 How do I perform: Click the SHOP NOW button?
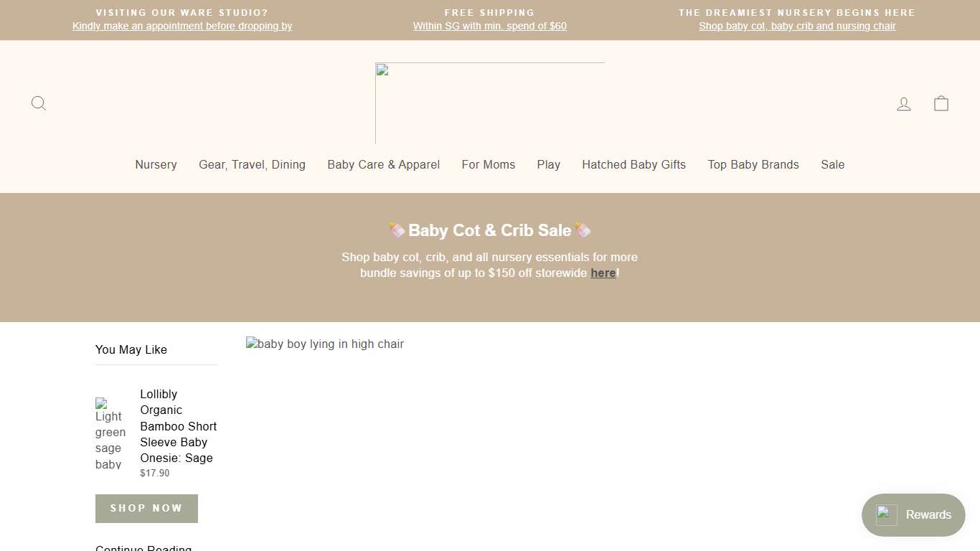[x=146, y=508]
